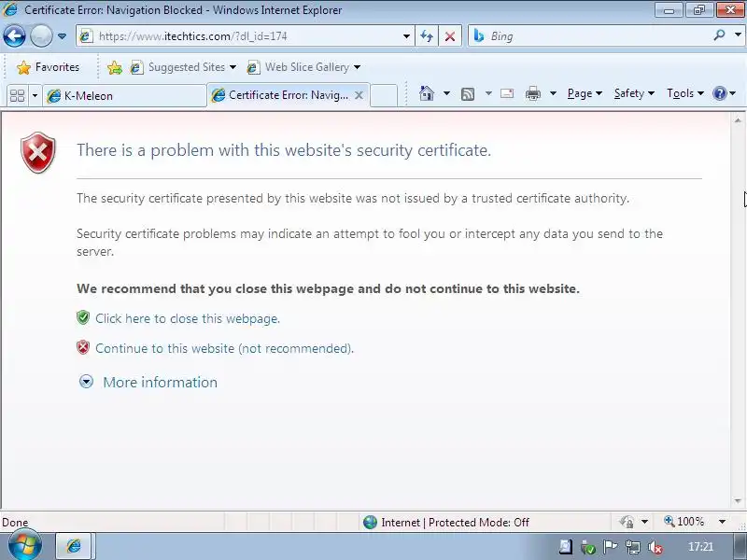The height and width of the screenshot is (560, 747).
Task: Close the Certificate Error tab
Action: 359,95
